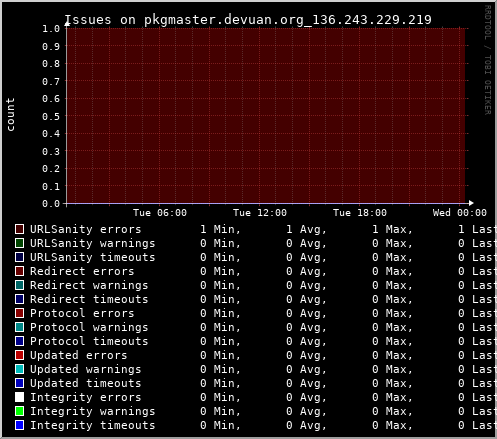The image size is (497, 439).
Task: Click the Updated errors legend label
Action: 79,355
